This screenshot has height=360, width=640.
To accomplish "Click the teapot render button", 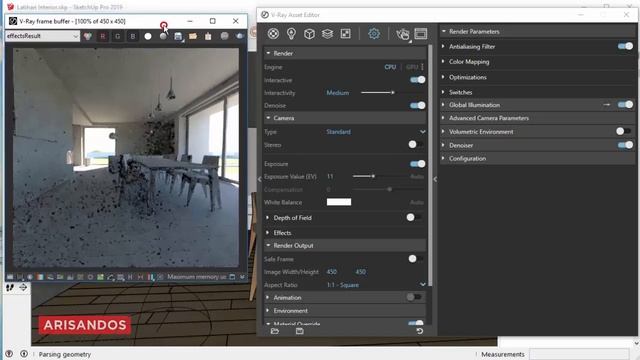I will (x=402, y=34).
